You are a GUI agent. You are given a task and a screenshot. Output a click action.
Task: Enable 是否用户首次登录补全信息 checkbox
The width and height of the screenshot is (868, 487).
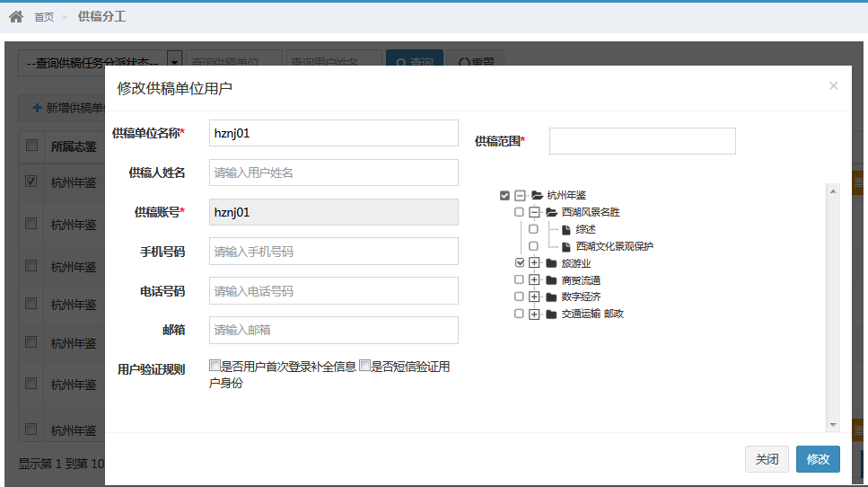click(215, 366)
